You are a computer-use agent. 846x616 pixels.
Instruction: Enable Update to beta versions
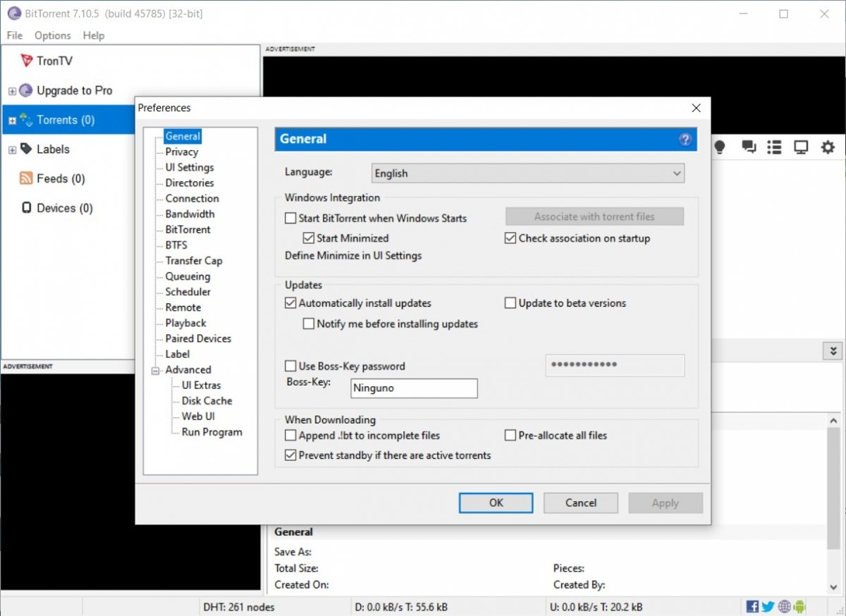point(511,303)
